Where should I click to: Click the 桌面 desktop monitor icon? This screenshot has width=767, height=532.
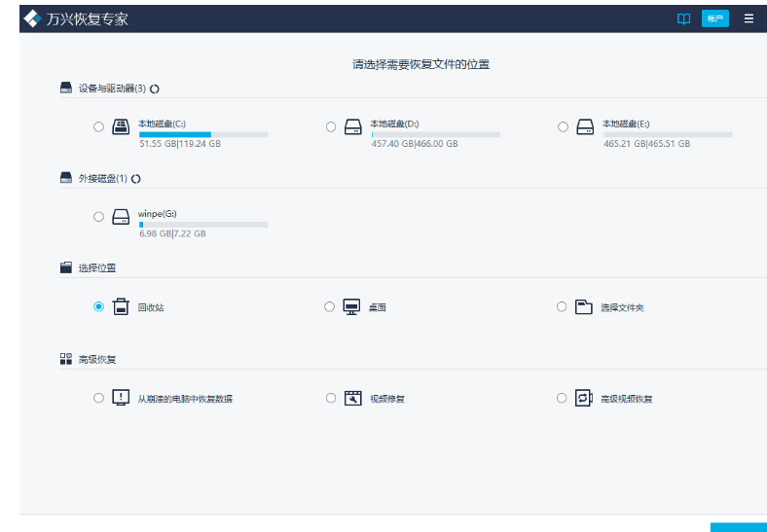351,306
